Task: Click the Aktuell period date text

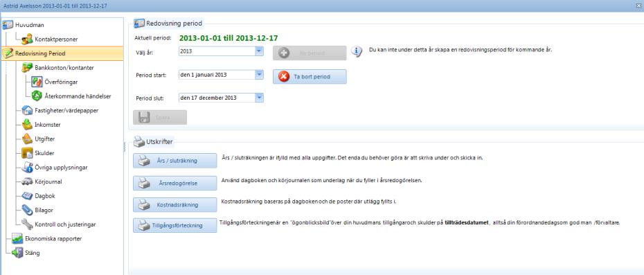Action: coord(229,38)
